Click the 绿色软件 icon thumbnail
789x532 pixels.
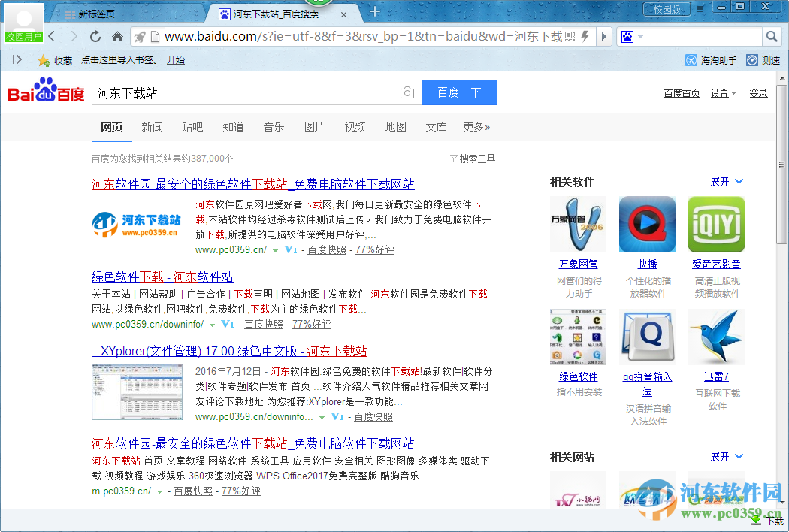tap(578, 337)
